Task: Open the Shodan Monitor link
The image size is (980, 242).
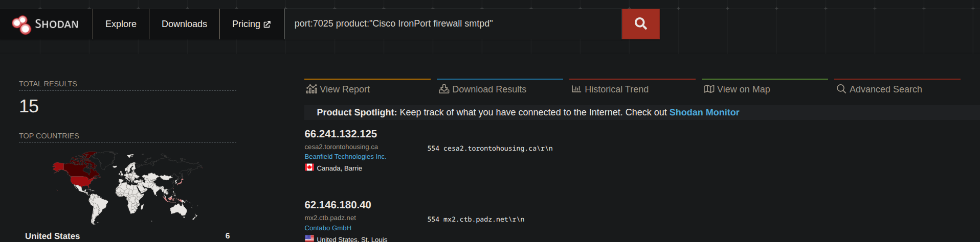Action: click(x=704, y=112)
